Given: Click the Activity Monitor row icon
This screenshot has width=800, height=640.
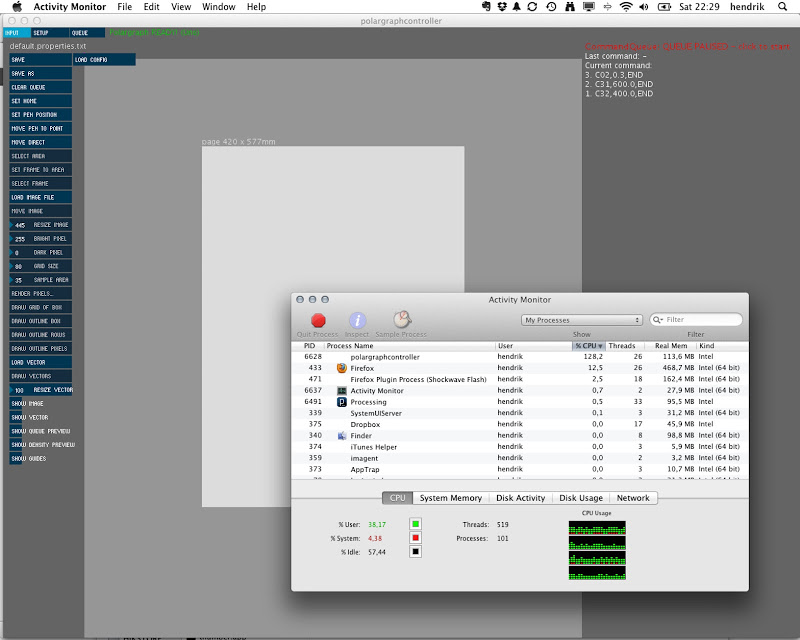Looking at the screenshot, I should 342,390.
